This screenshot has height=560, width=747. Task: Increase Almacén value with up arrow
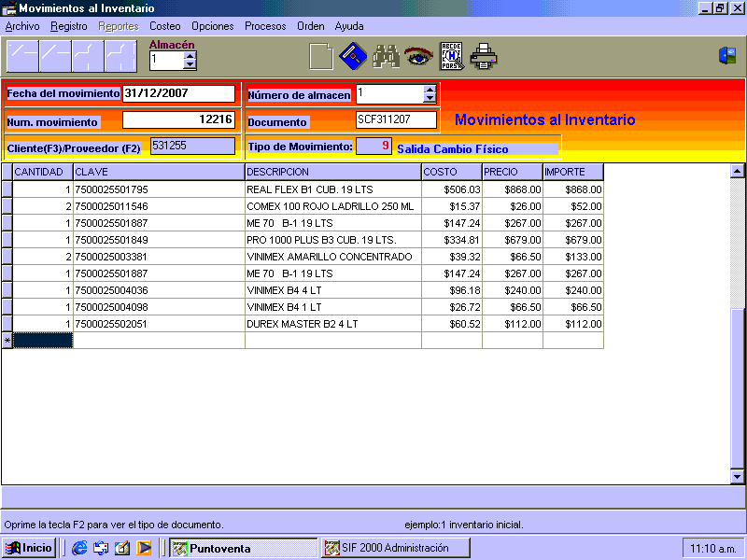point(190,55)
